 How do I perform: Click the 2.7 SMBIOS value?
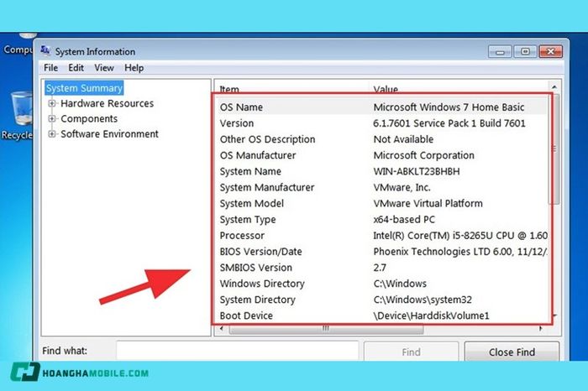pos(380,268)
